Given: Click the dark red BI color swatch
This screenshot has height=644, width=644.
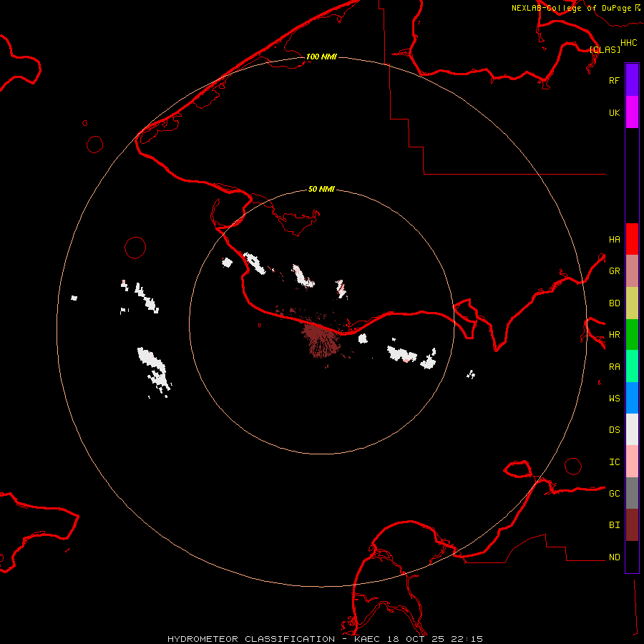Looking at the screenshot, I should (632, 525).
